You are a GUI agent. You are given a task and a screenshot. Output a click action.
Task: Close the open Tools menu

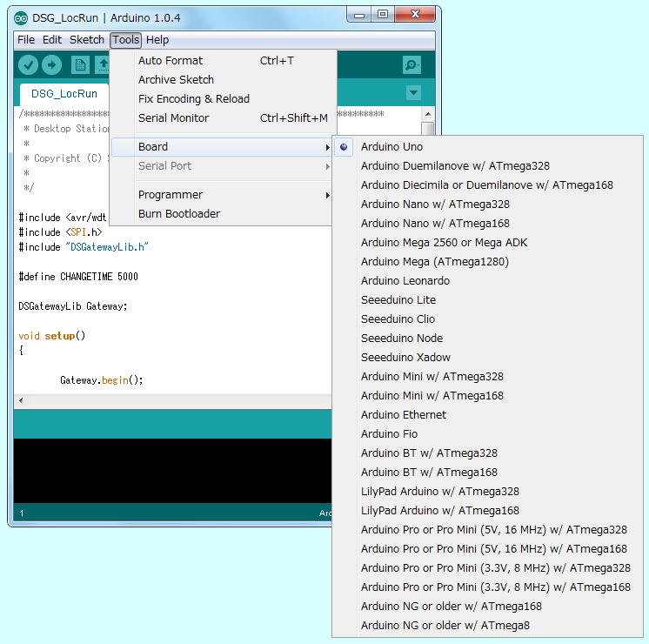tap(126, 40)
